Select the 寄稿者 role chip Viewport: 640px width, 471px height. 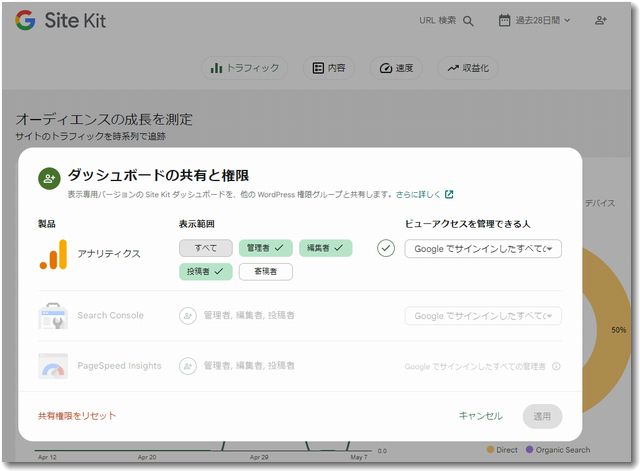coord(266,272)
